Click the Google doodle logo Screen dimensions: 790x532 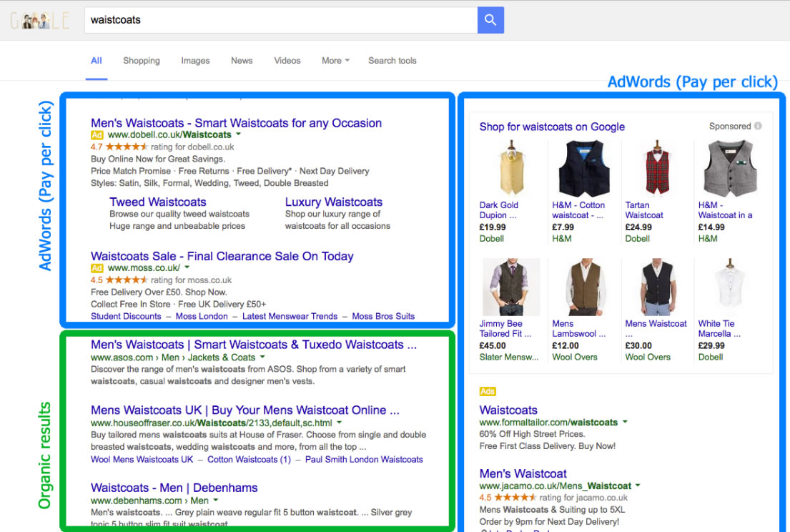(x=39, y=20)
